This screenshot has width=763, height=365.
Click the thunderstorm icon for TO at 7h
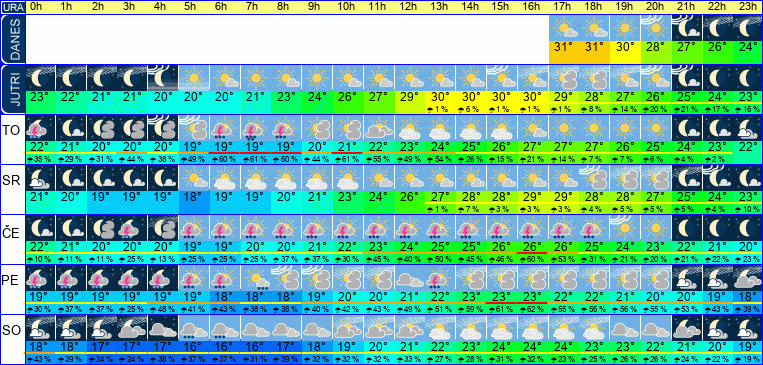point(256,128)
